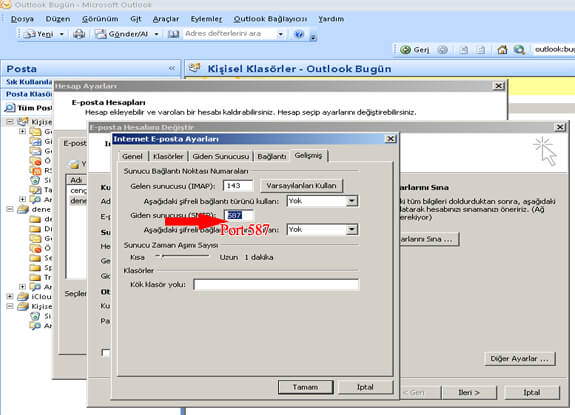Click the İleri > button
The image size is (575, 415).
click(469, 393)
